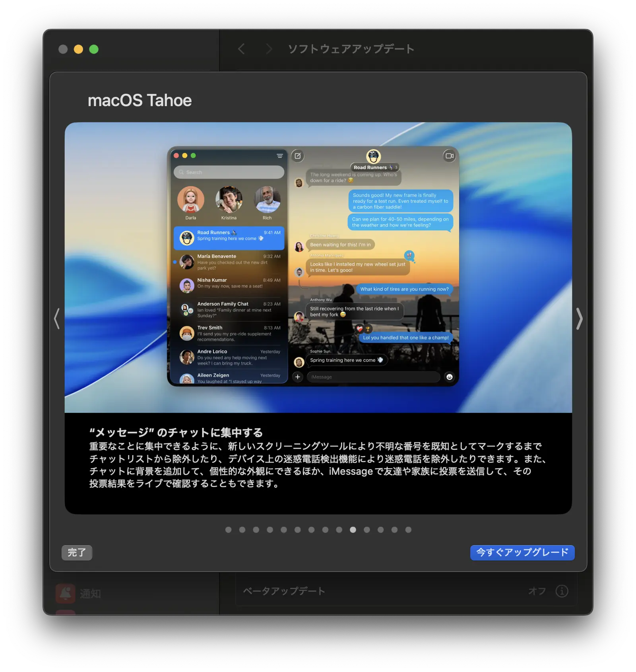Click the 完了 button
This screenshot has height=672, width=636.
(x=77, y=552)
